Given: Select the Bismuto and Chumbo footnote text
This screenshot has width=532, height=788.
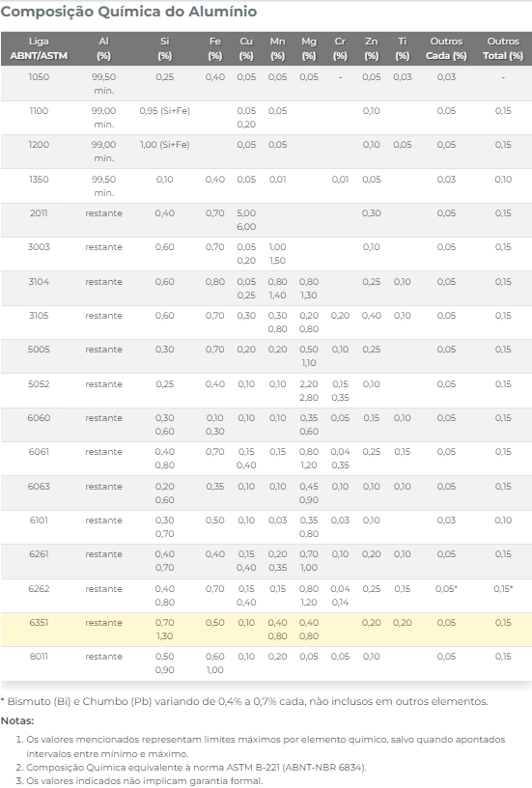Looking at the screenshot, I should [244, 701].
